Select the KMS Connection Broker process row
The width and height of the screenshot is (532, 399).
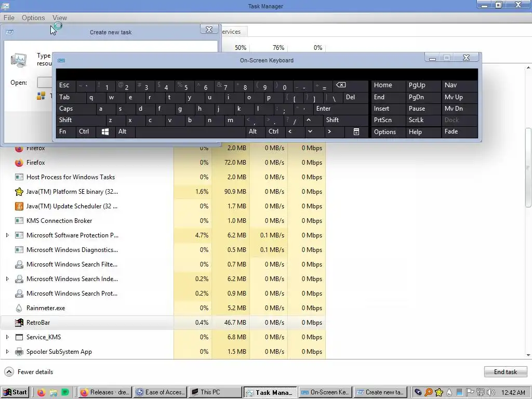click(163, 221)
